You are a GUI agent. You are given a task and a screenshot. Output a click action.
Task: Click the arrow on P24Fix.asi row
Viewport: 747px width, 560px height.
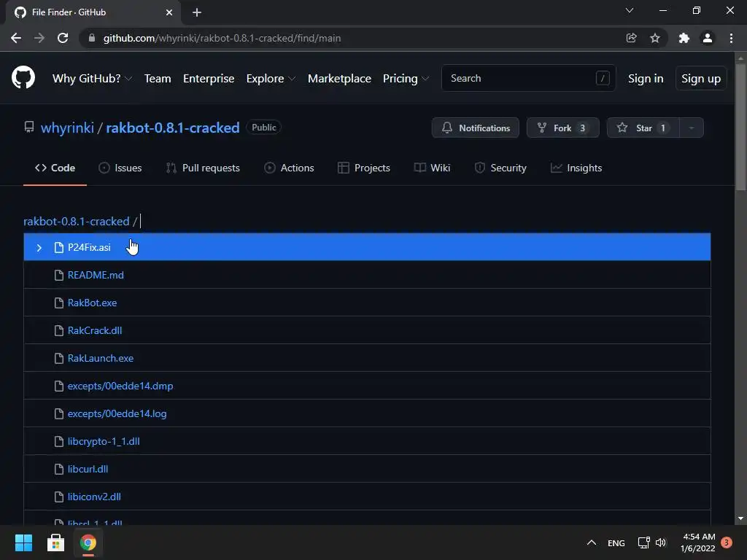pyautogui.click(x=39, y=248)
